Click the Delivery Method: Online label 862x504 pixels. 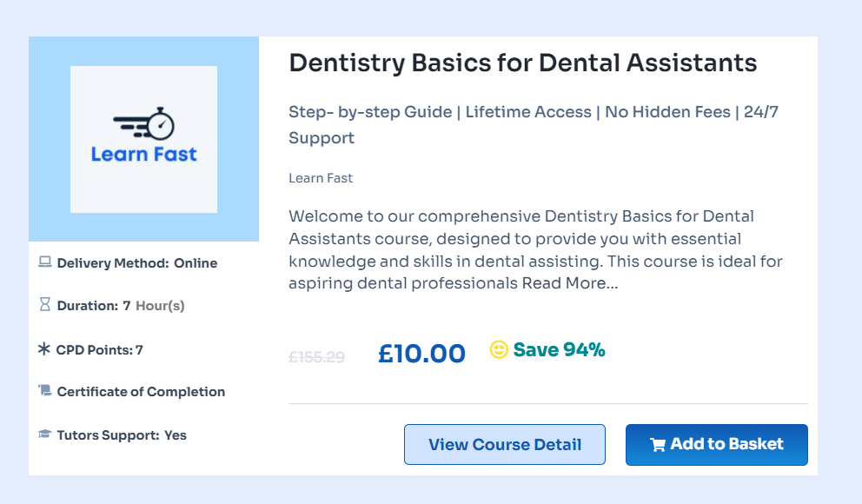click(136, 263)
